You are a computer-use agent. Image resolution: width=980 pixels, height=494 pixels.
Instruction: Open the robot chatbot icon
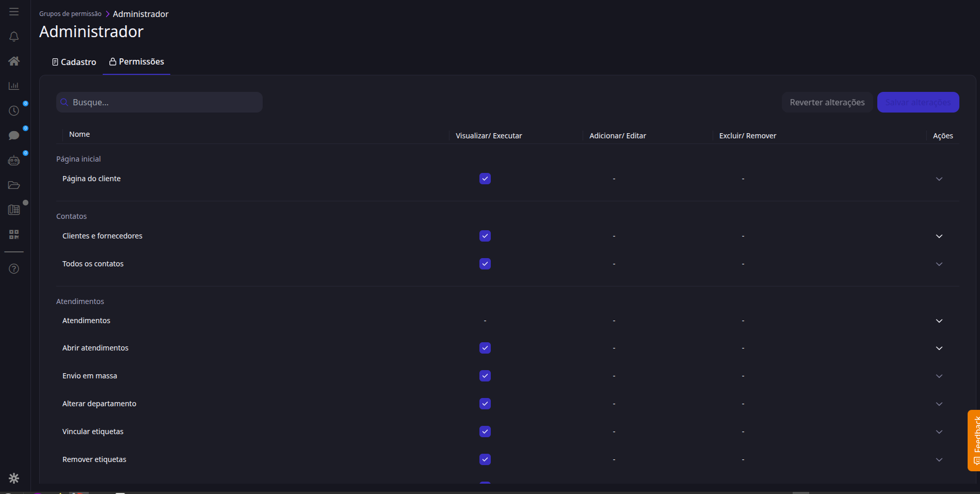(14, 161)
